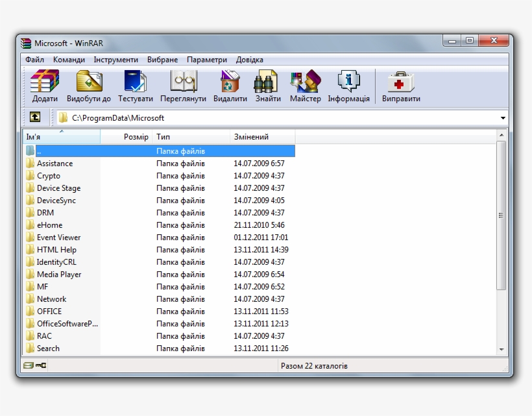The width and height of the screenshot is (532, 416).
Task: Click the scrollbar down arrow
Action: [x=500, y=350]
